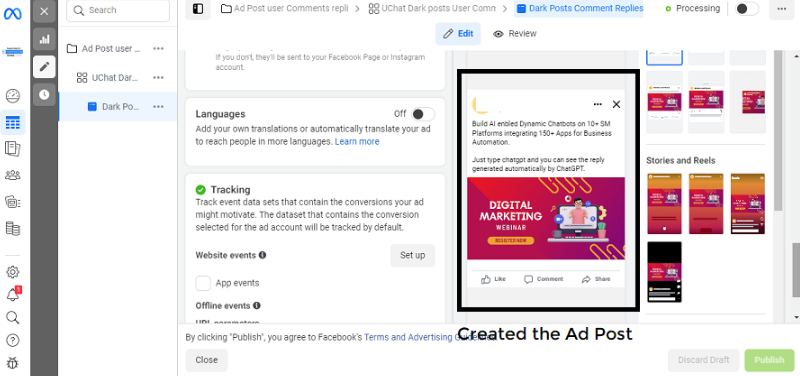
Task: Switch to the Edit tab
Action: point(458,34)
